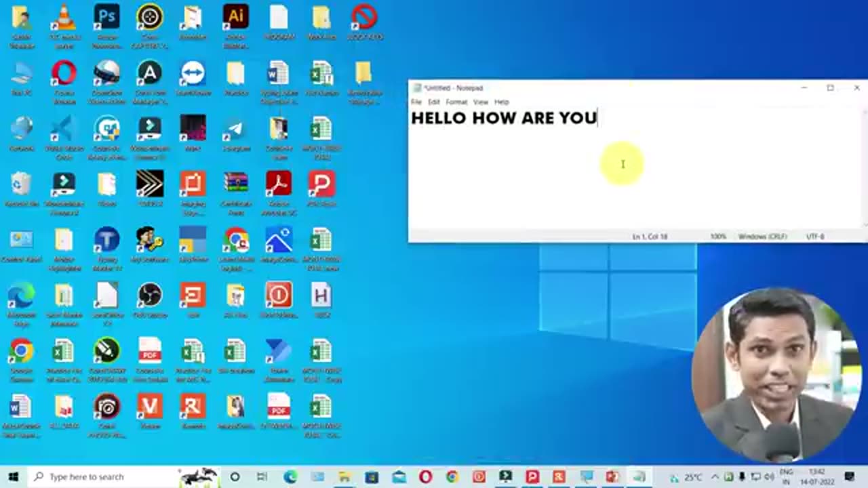Viewport: 868px width, 488px height.
Task: Open the File menu in Notepad
Action: [416, 102]
